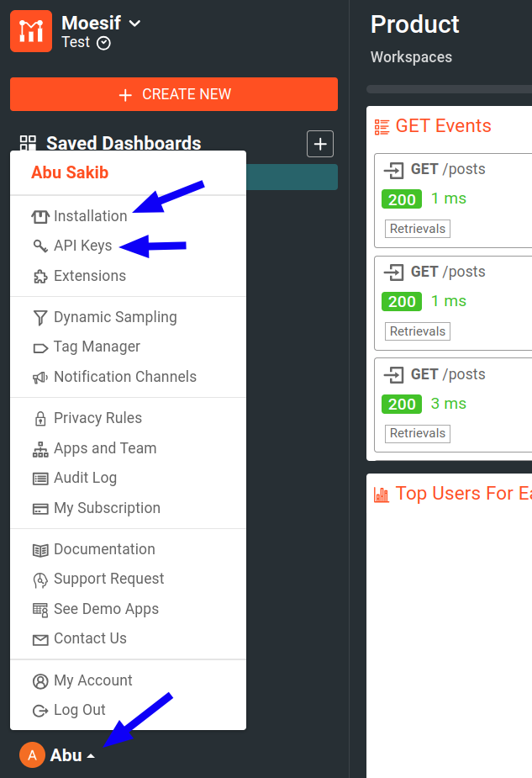Click the Tag Manager tag icon
The height and width of the screenshot is (778, 532).
[40, 348]
